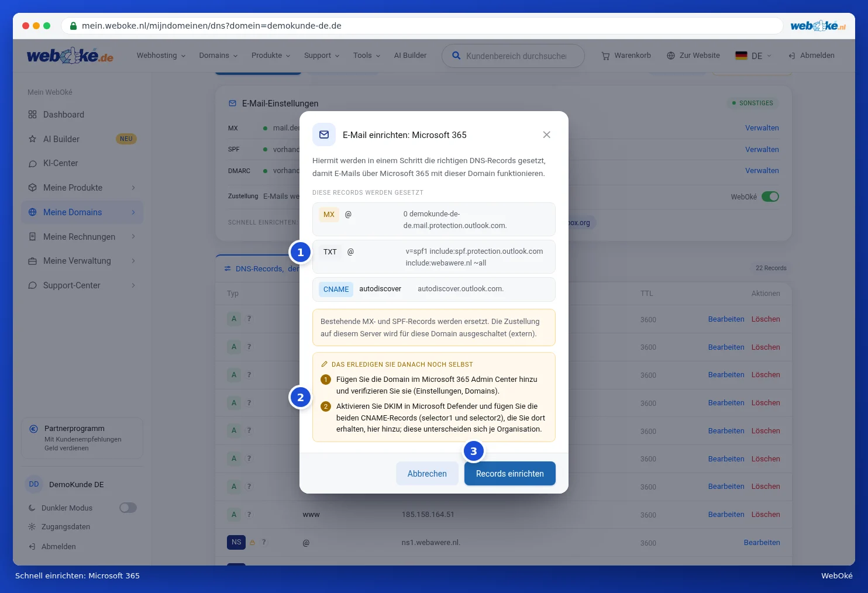This screenshot has height=593, width=868.
Task: Open the Support dropdown menu
Action: click(322, 56)
